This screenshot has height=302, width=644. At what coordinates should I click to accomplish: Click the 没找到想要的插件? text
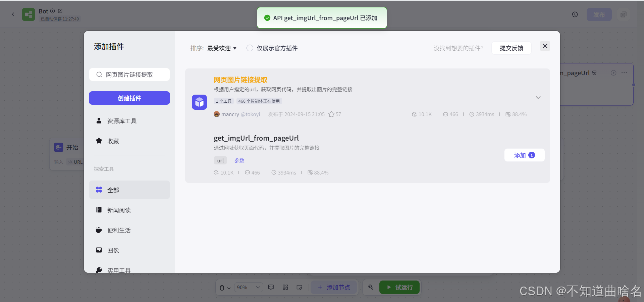[x=459, y=48]
